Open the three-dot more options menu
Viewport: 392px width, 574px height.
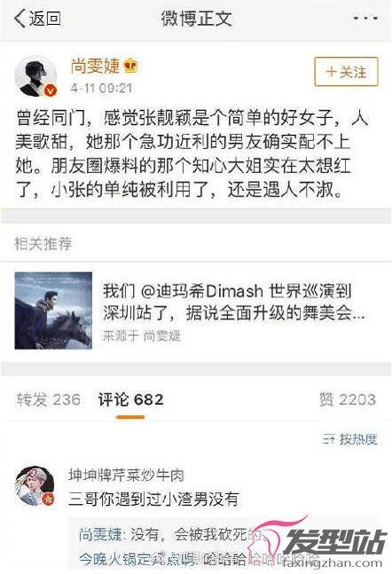(365, 18)
